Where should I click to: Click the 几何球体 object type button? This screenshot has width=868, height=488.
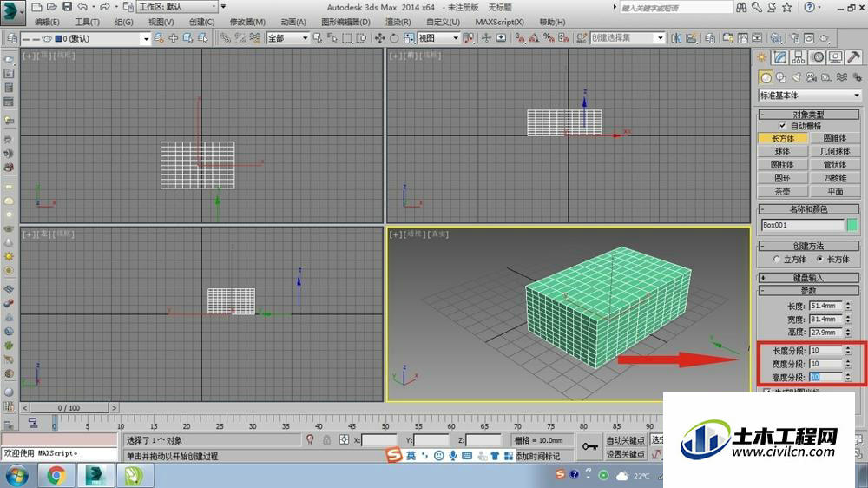(835, 151)
